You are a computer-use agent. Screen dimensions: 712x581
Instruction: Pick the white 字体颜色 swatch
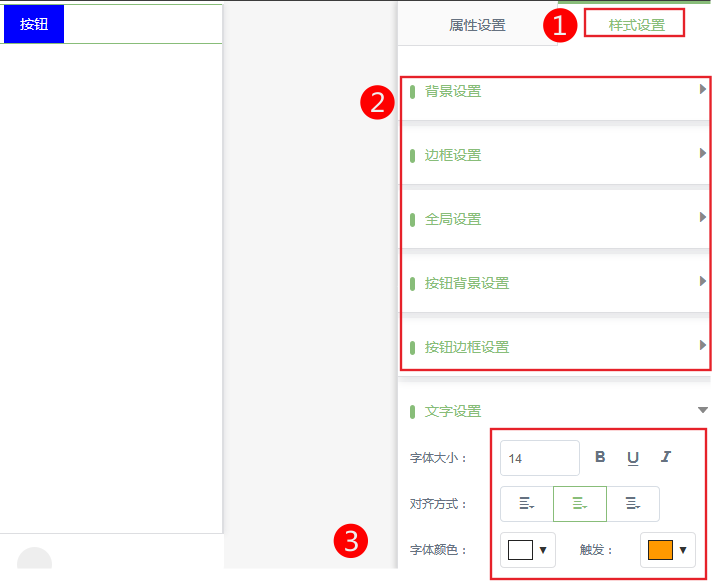(520, 550)
